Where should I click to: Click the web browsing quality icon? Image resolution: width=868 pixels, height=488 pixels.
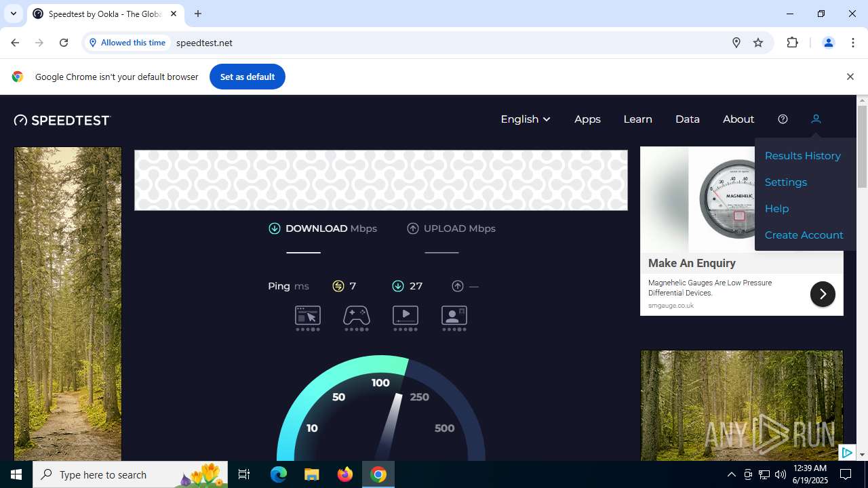308,318
